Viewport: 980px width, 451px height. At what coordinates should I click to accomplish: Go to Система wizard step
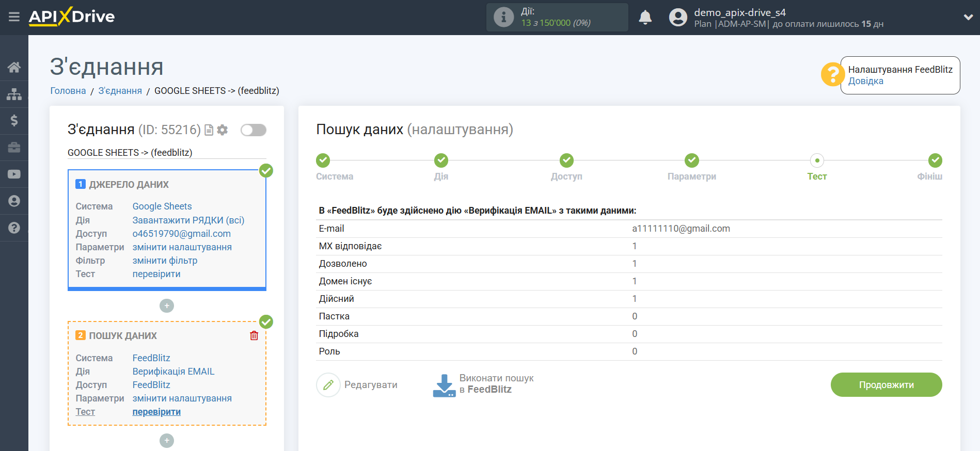coord(323,160)
